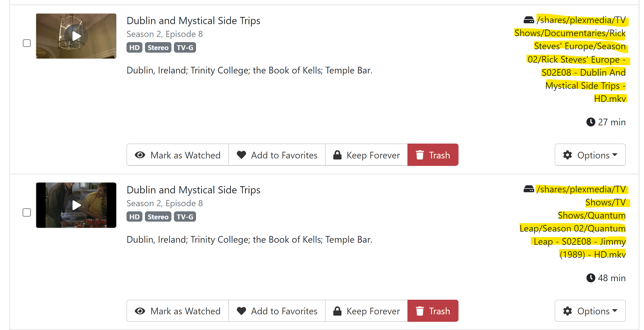
Task: Click drive icon beside Rick Steves' file path
Action: point(529,20)
